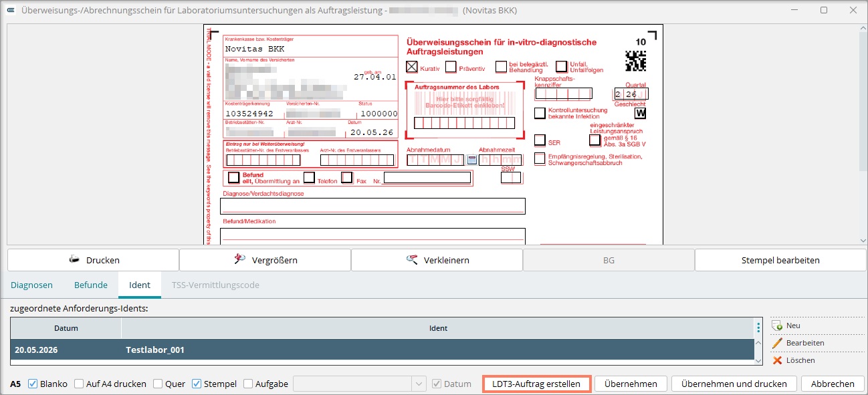This screenshot has width=868, height=395.
Task: Select the Testlabor_001 ident row
Action: (x=381, y=350)
